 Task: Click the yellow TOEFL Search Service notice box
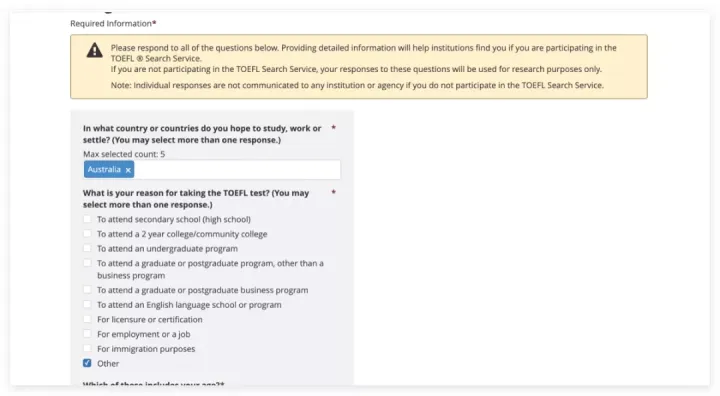pos(359,67)
